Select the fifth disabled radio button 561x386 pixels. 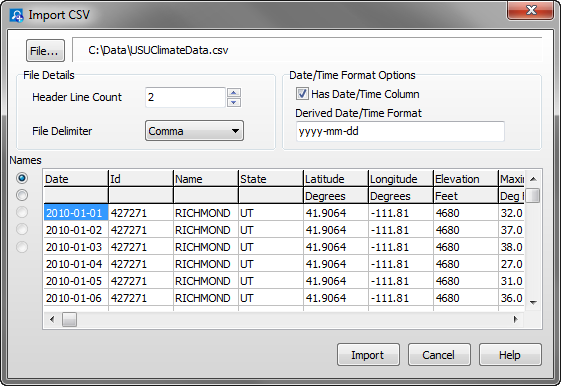22,247
